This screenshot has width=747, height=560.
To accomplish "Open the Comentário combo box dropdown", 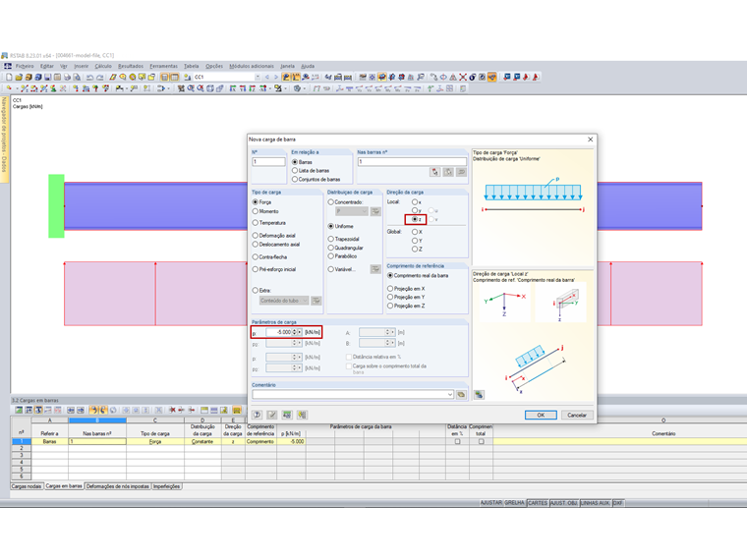I will tap(450, 394).
